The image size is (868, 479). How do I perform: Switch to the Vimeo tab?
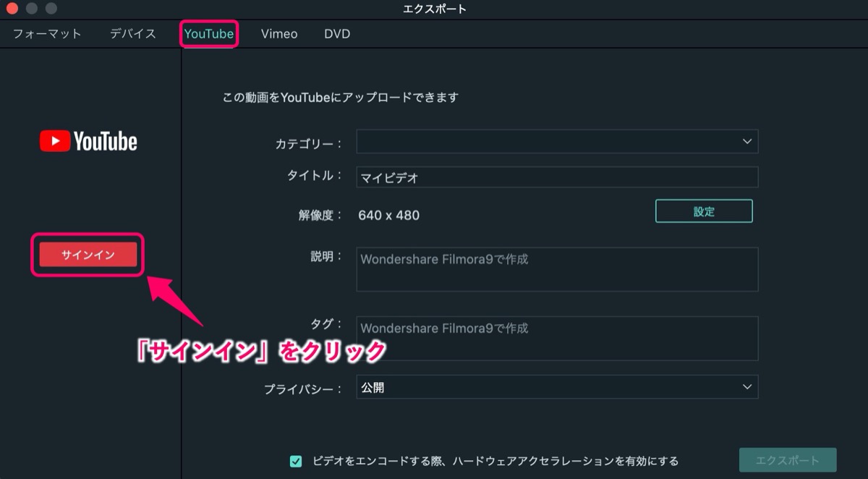tap(279, 34)
